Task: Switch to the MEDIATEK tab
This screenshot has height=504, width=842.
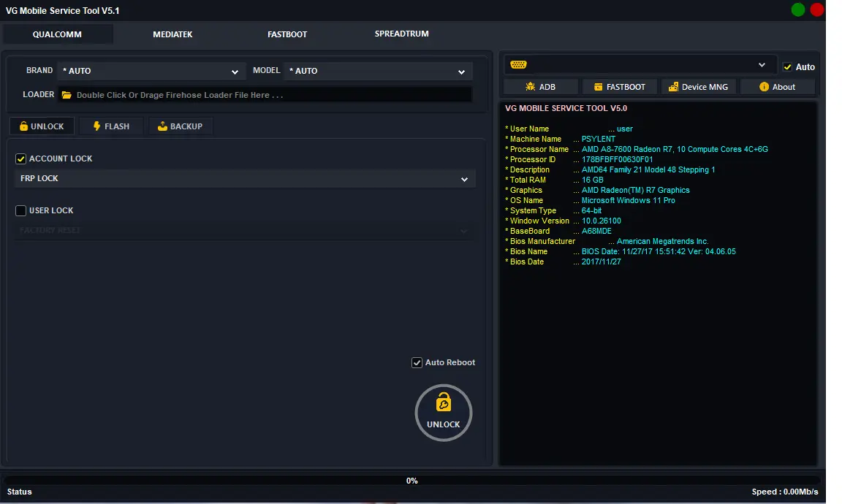Action: (172, 34)
